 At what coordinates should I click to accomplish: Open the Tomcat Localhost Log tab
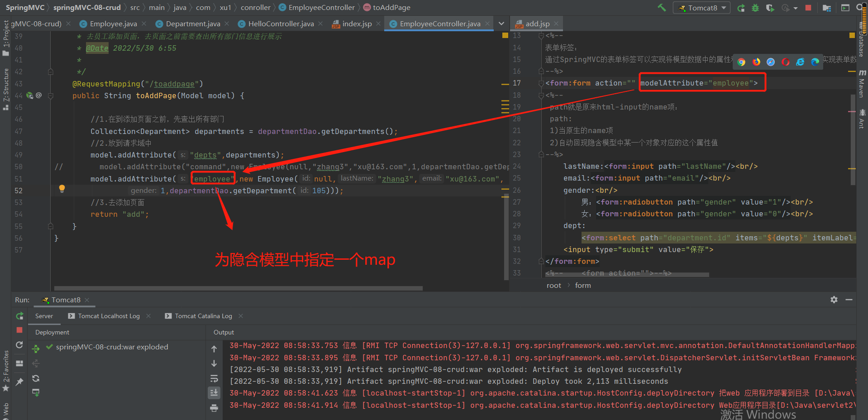[x=109, y=316]
